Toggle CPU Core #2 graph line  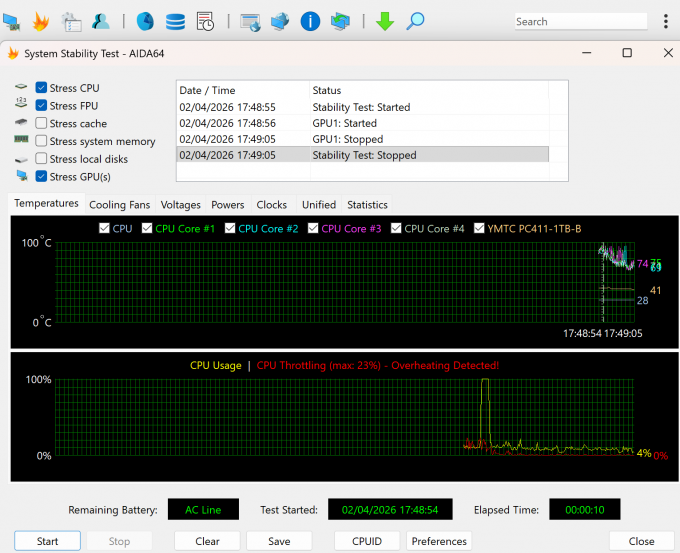tap(230, 228)
